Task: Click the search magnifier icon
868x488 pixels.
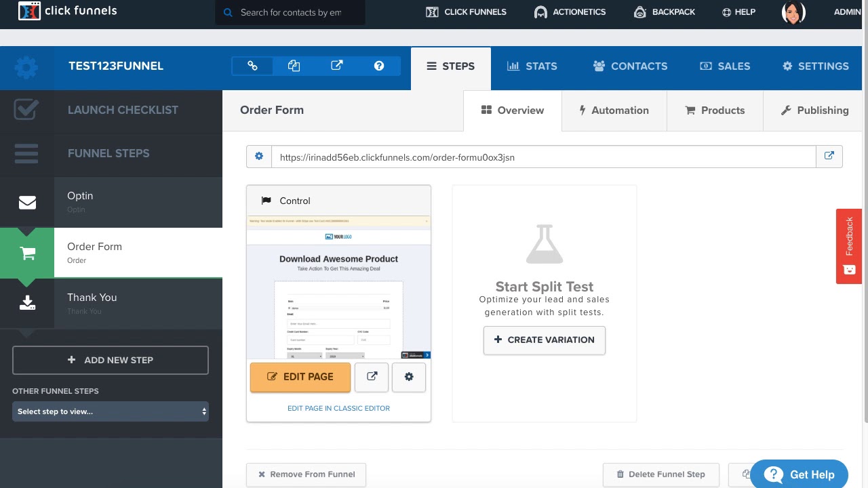Action: [x=227, y=12]
